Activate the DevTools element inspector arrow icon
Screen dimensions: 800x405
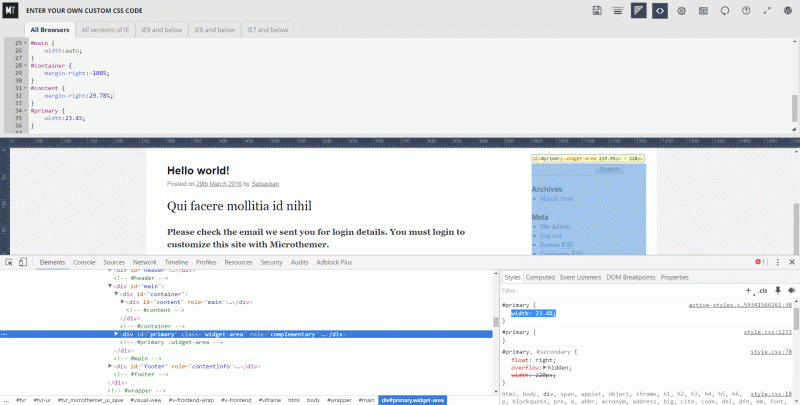[9, 262]
